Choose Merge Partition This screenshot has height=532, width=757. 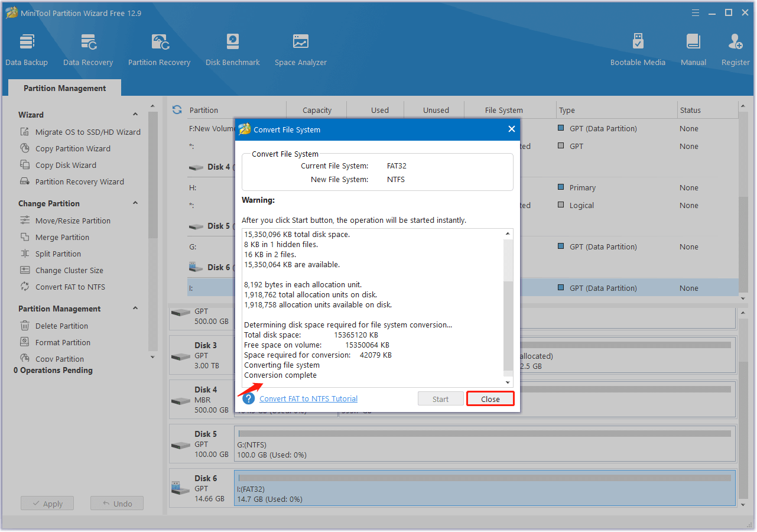[x=62, y=237]
